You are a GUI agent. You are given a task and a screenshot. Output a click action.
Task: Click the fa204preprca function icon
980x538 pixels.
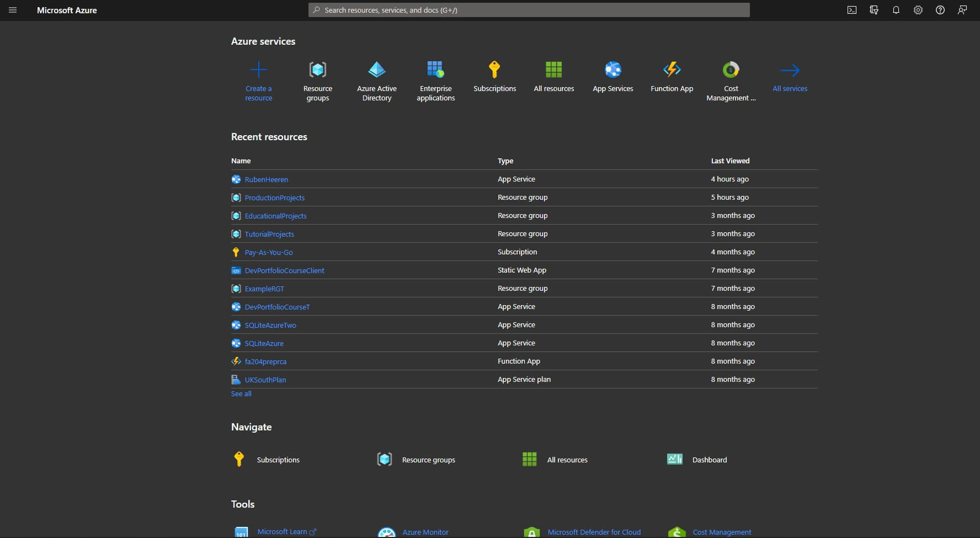point(236,361)
